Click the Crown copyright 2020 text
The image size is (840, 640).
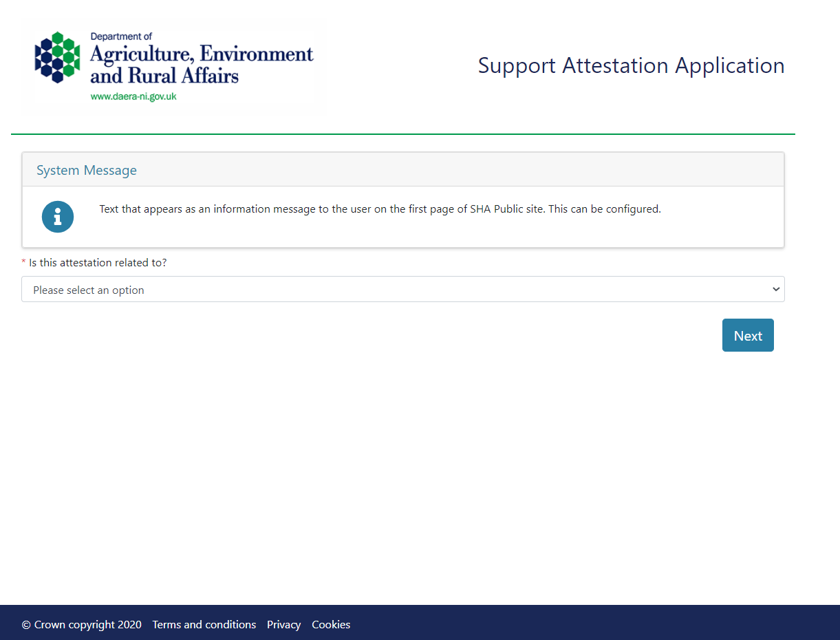82,625
